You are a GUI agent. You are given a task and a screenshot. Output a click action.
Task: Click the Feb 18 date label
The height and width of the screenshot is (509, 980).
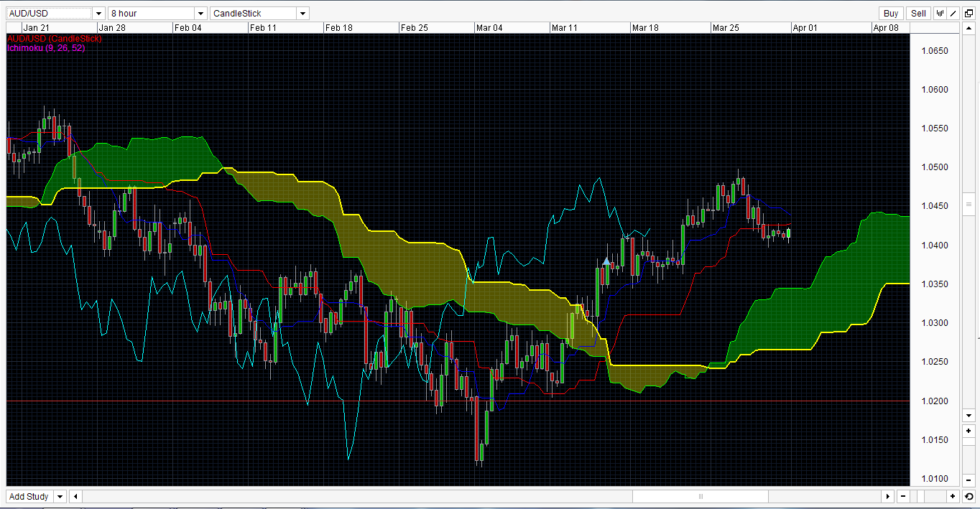click(338, 27)
